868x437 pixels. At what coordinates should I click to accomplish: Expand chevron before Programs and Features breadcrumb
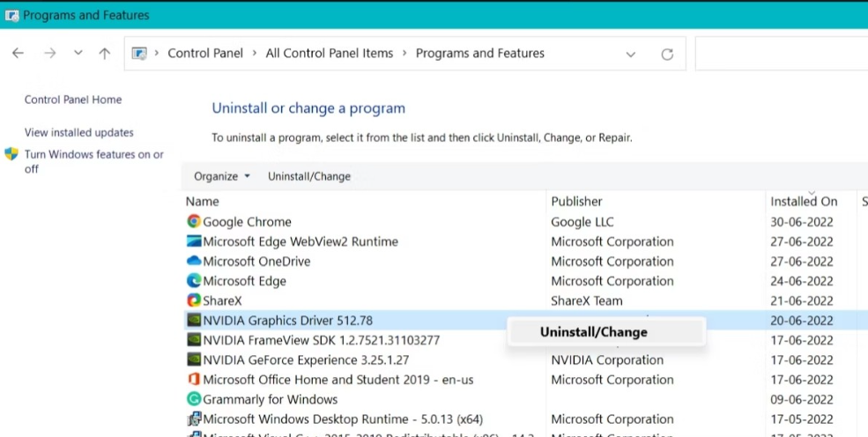click(x=404, y=53)
